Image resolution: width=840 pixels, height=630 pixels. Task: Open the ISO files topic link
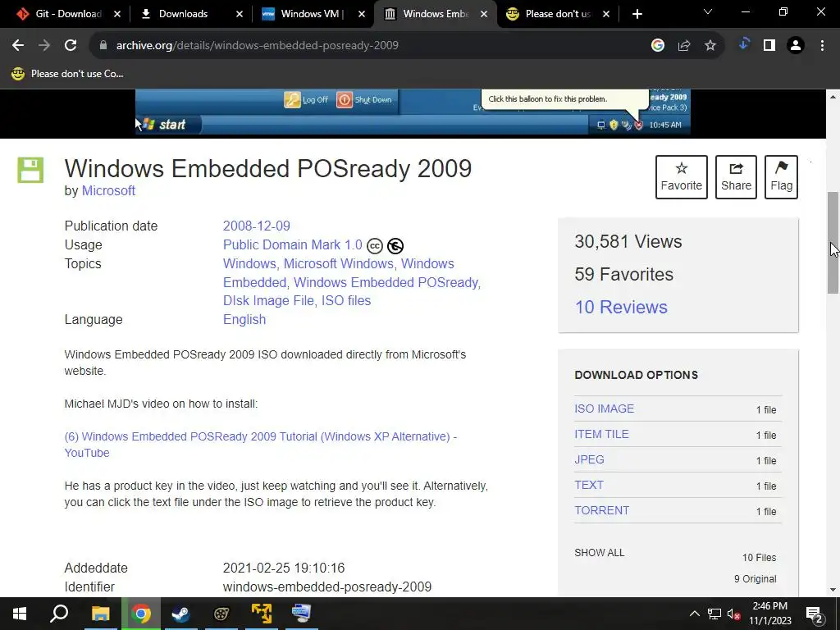point(346,300)
